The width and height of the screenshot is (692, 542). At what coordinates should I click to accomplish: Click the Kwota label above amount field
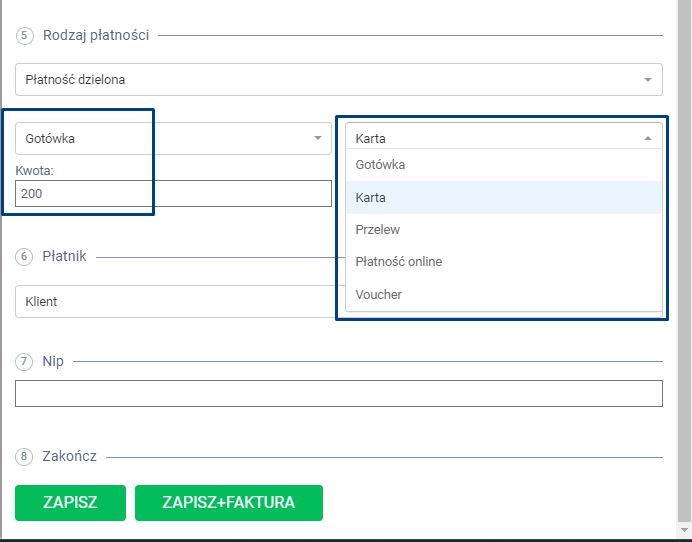(35, 171)
